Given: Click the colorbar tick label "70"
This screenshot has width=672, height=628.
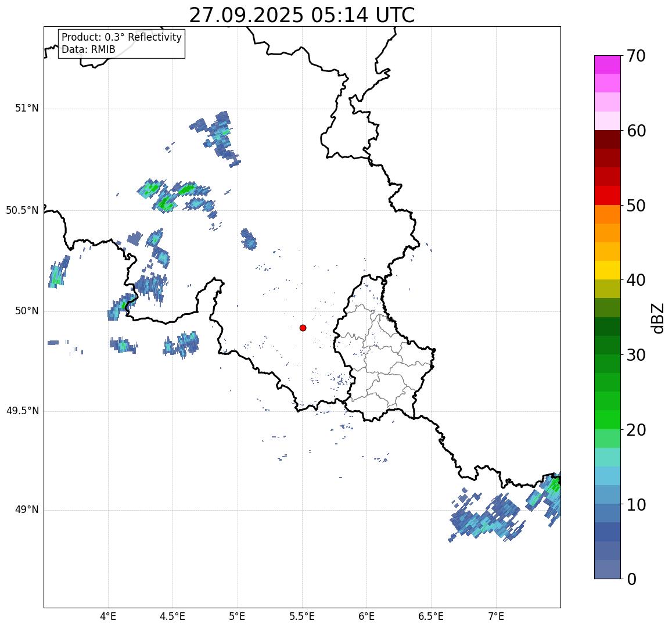Looking at the screenshot, I should click(636, 56).
